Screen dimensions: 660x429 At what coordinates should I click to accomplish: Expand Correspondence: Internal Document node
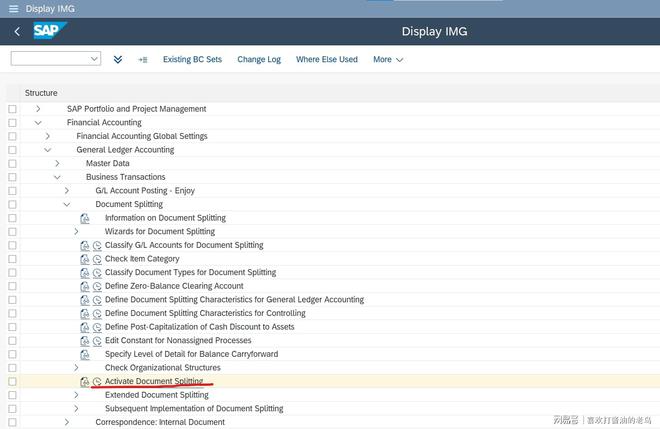pos(67,422)
